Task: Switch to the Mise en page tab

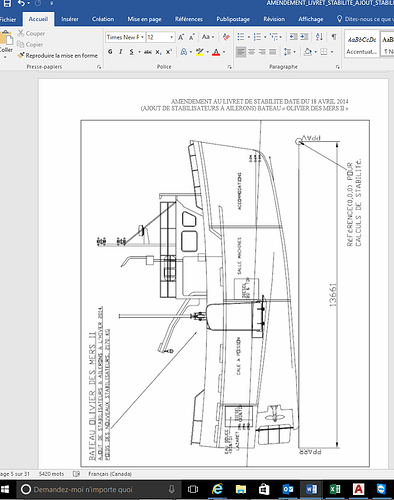Action: pos(144,19)
